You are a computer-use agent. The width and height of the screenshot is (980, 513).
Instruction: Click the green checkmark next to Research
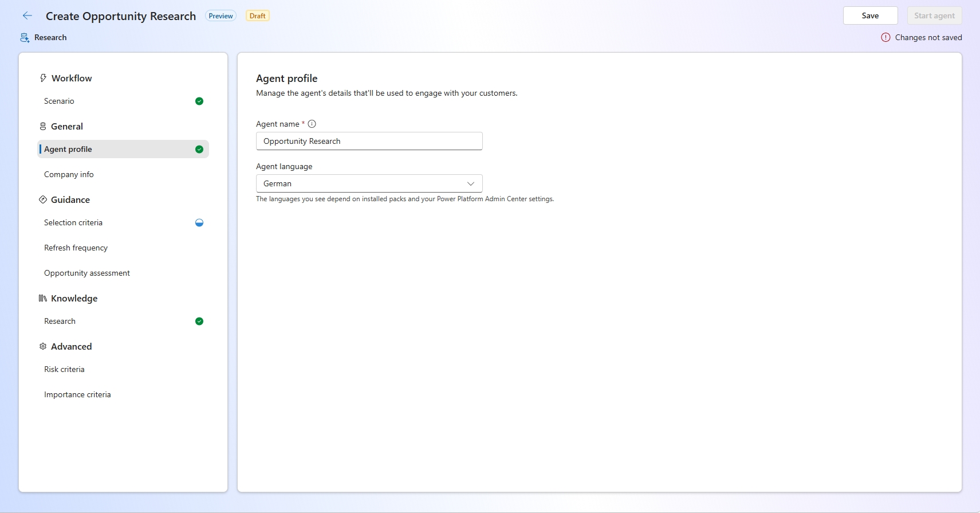pyautogui.click(x=199, y=321)
